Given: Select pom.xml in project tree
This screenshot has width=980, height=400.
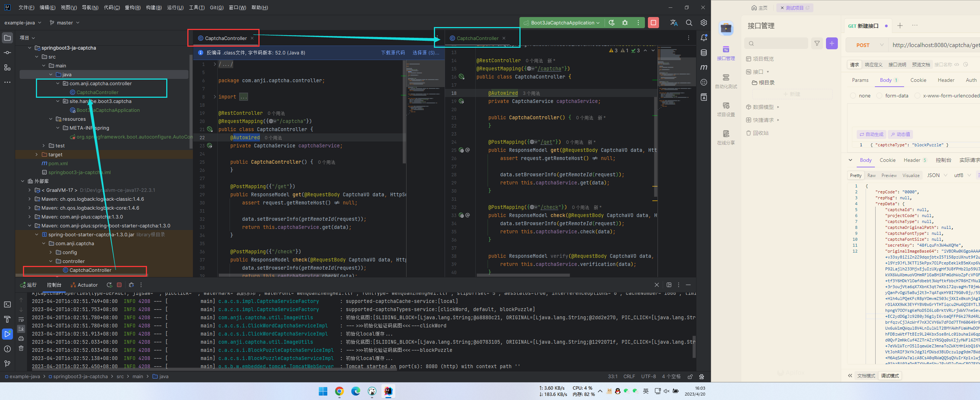Looking at the screenshot, I should coord(58,163).
